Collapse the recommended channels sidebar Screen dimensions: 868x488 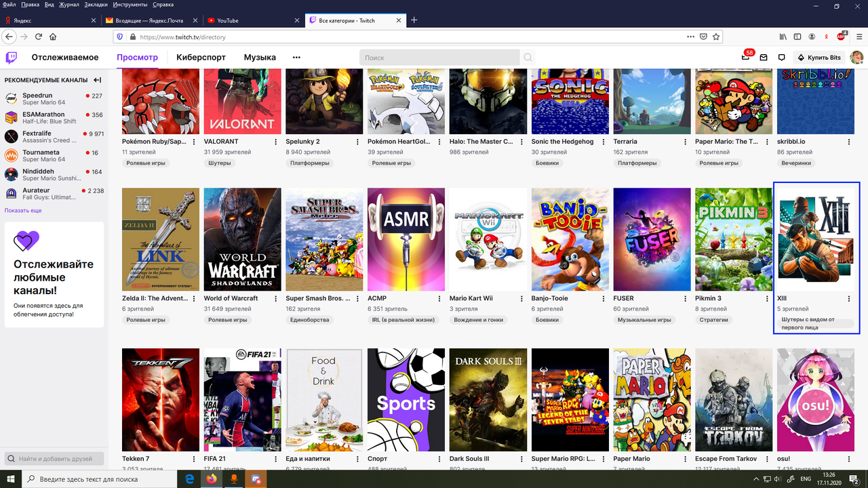coord(98,80)
